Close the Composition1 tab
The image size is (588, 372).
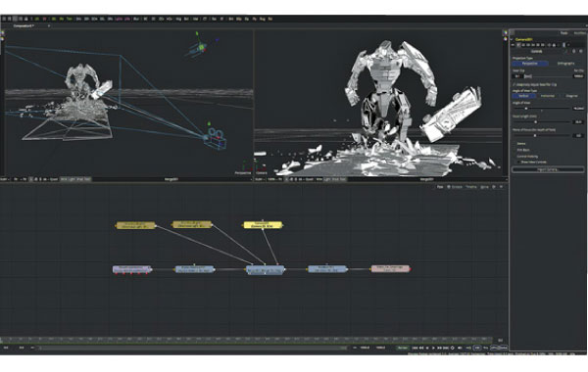pos(49,25)
